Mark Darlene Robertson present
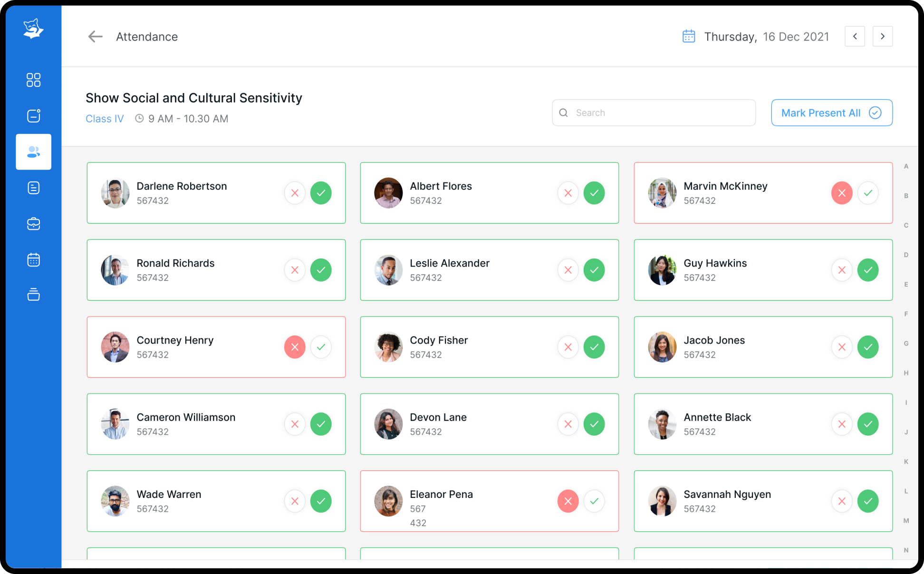 coord(321,193)
